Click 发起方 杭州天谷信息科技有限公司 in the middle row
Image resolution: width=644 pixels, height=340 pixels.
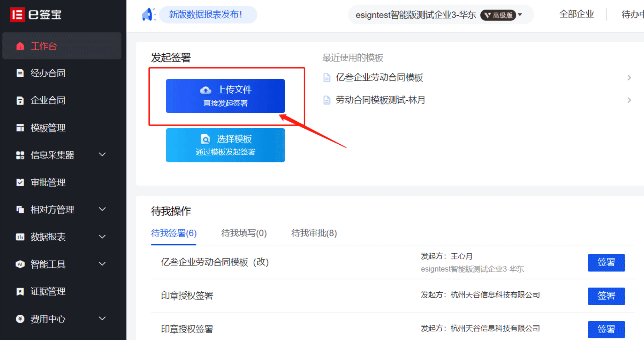point(480,295)
